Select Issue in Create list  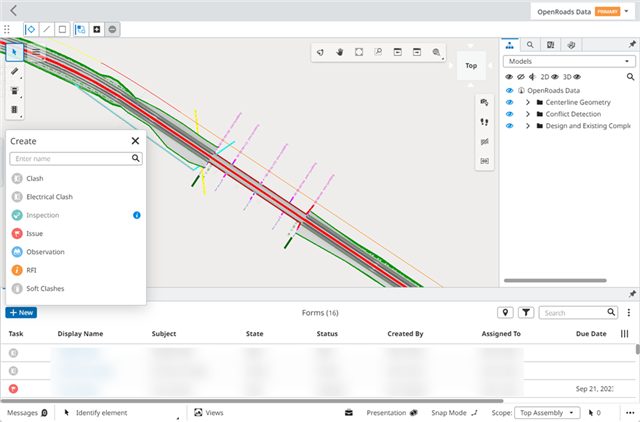pos(76,233)
